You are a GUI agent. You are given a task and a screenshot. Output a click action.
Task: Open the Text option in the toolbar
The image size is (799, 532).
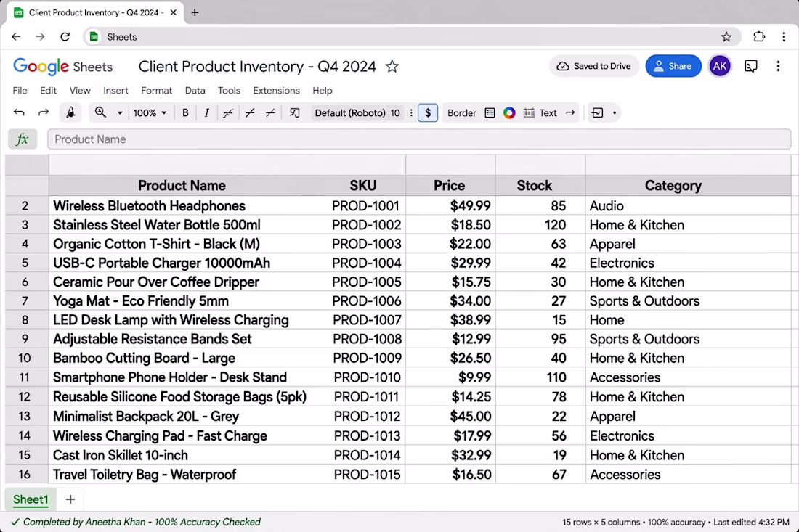[x=548, y=113]
